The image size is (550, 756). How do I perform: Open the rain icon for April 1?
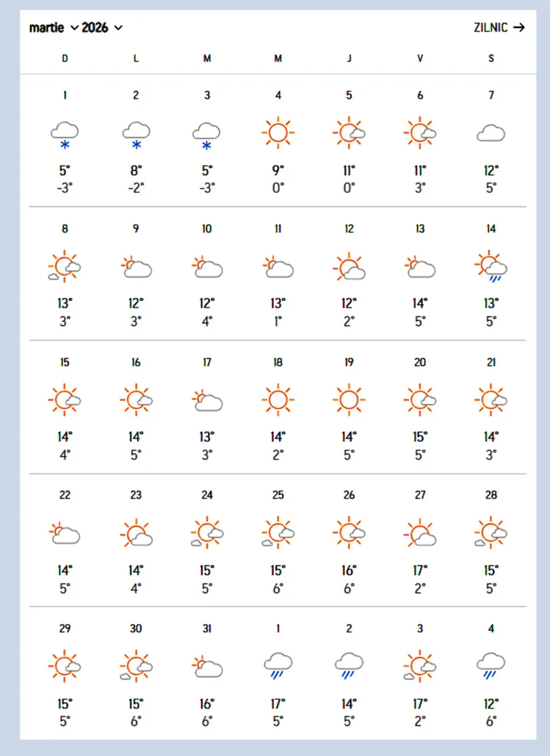(278, 666)
